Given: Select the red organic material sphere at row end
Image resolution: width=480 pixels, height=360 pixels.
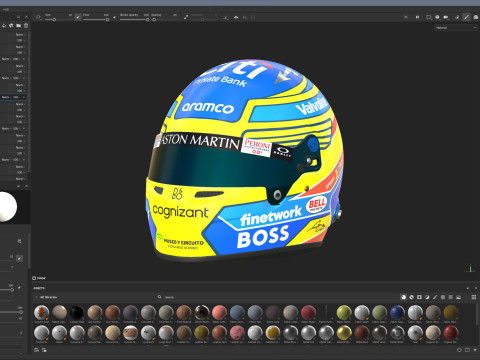Looking at the screenshot, I should 451,333.
